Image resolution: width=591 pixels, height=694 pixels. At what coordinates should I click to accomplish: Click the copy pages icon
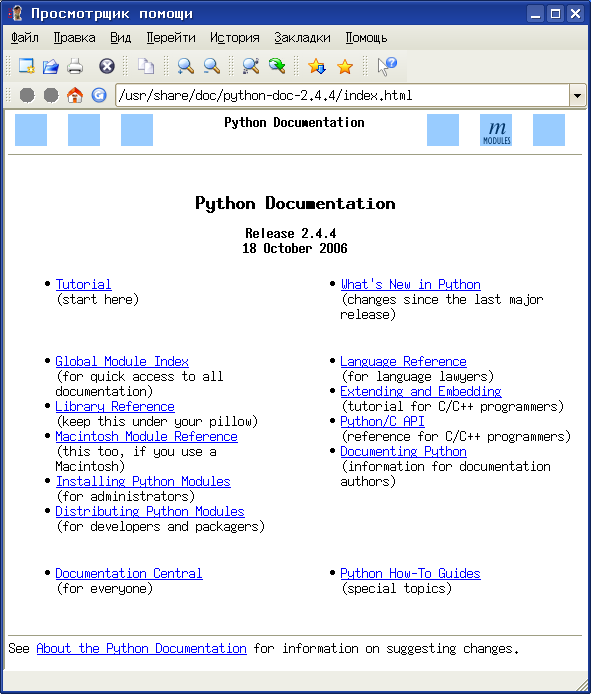point(146,66)
